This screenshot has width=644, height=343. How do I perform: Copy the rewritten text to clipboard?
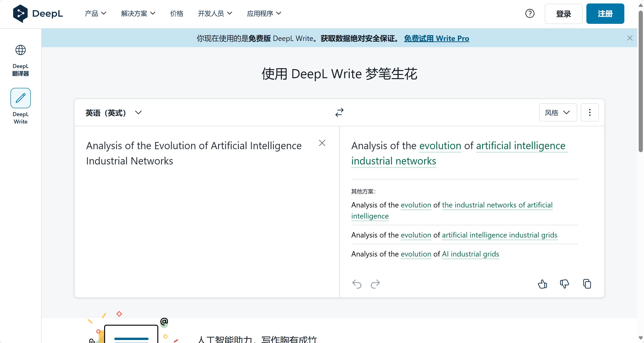click(587, 284)
